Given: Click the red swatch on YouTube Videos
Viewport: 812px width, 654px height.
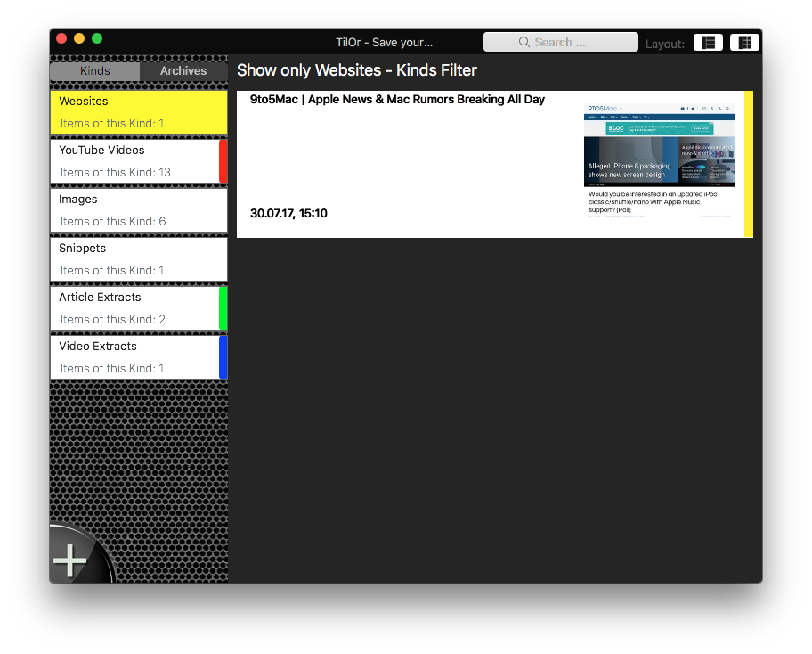Looking at the screenshot, I should tap(223, 161).
